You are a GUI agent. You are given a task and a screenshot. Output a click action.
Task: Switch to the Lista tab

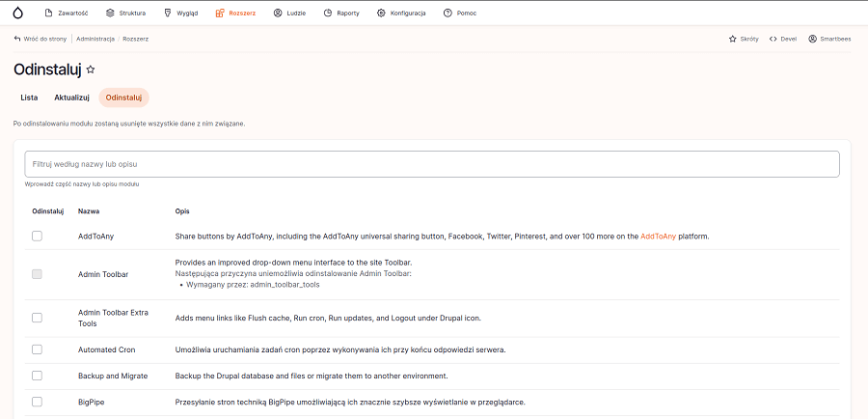coord(29,98)
